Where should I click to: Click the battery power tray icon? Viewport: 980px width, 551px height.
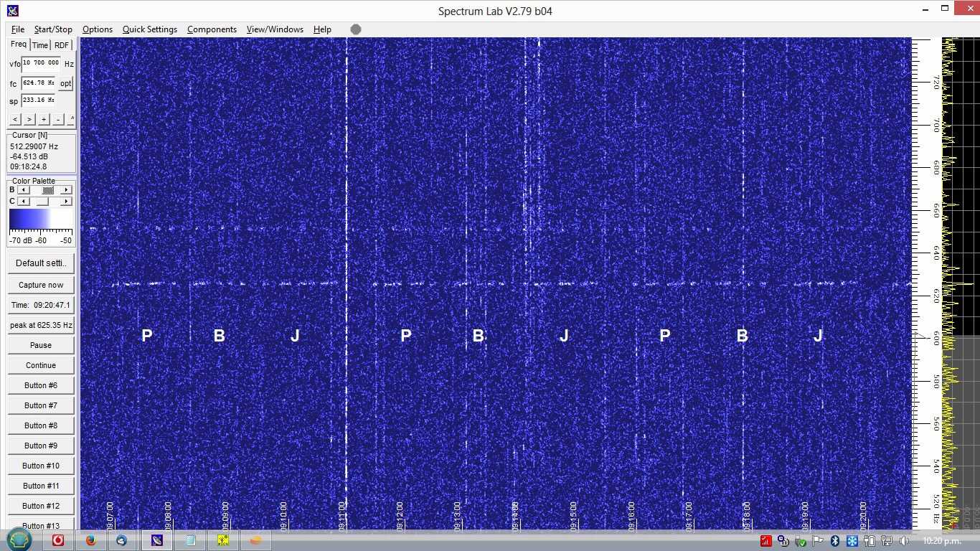[870, 541]
